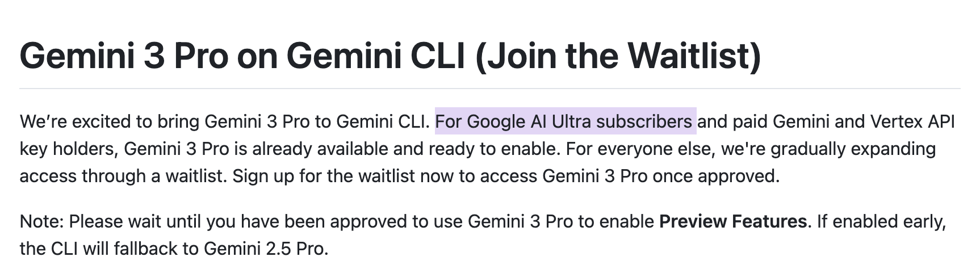Viewport: 980px width, 269px height.
Task: Click the highlighted 'For Google AI Ultra subscribers' text
Action: coord(565,122)
